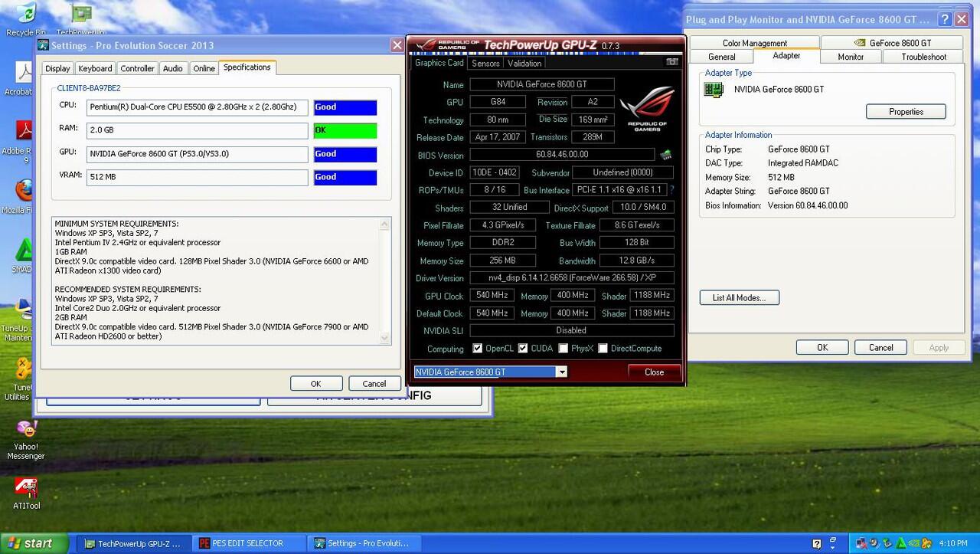Screen dimensions: 980x554
Task: Toggle the CUDA checkbox
Action: point(523,349)
